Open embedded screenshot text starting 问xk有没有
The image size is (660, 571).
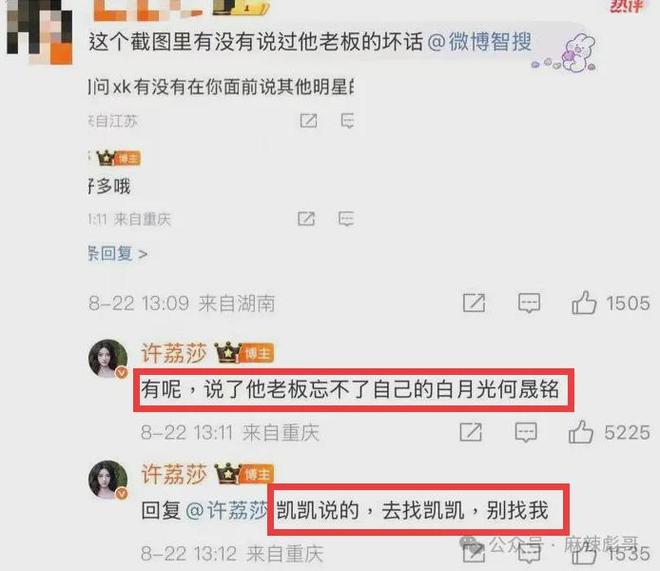[x=221, y=87]
